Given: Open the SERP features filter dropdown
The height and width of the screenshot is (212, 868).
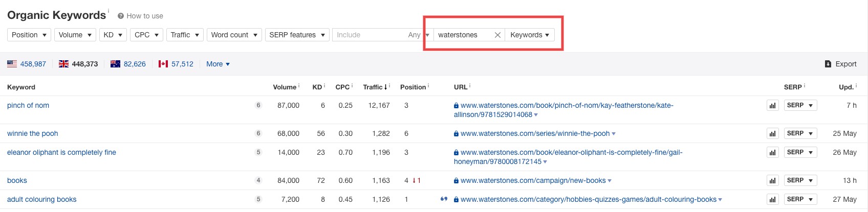Looking at the screenshot, I should tap(297, 35).
